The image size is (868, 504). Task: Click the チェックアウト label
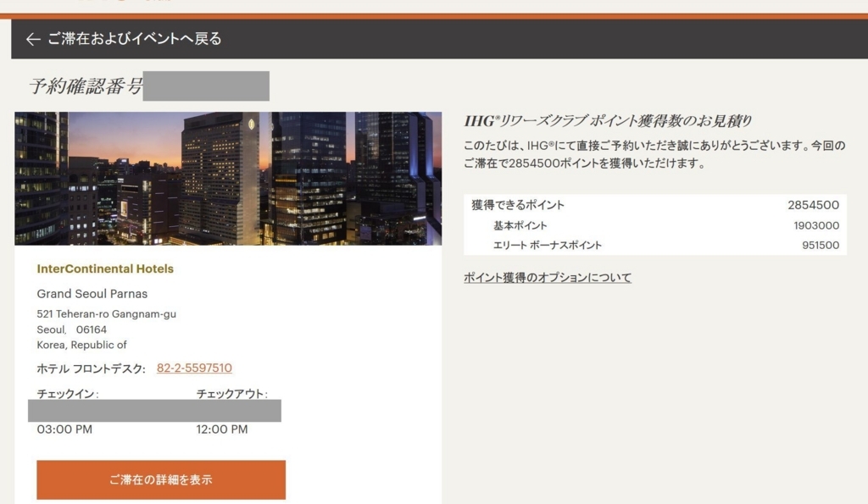232,393
